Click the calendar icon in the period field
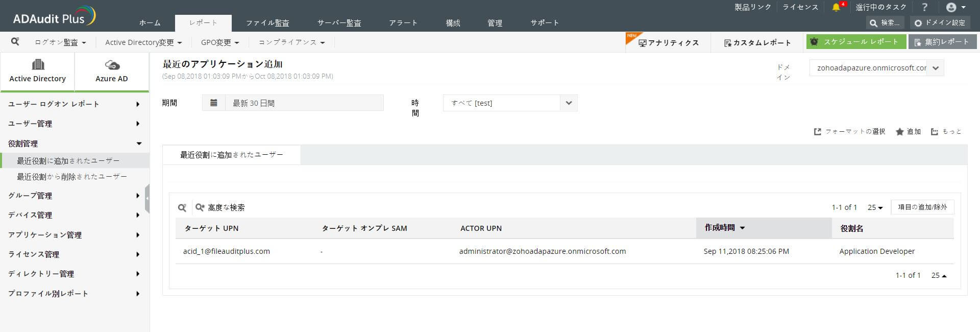Screen dimensions: 980x332 214,103
